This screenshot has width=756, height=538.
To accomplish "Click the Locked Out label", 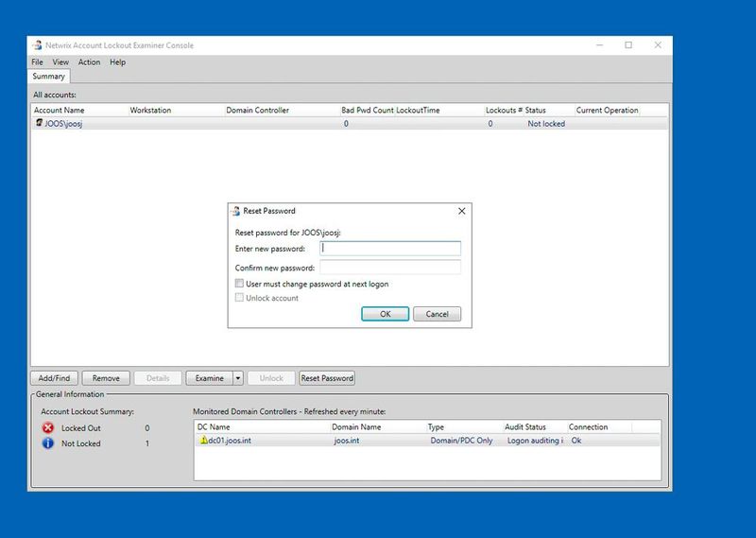I will pos(81,428).
